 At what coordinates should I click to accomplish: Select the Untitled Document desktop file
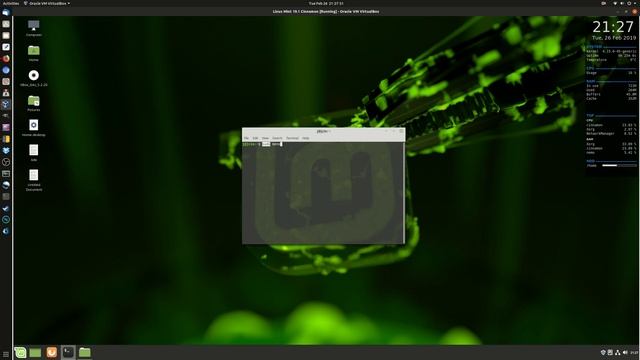point(33,180)
